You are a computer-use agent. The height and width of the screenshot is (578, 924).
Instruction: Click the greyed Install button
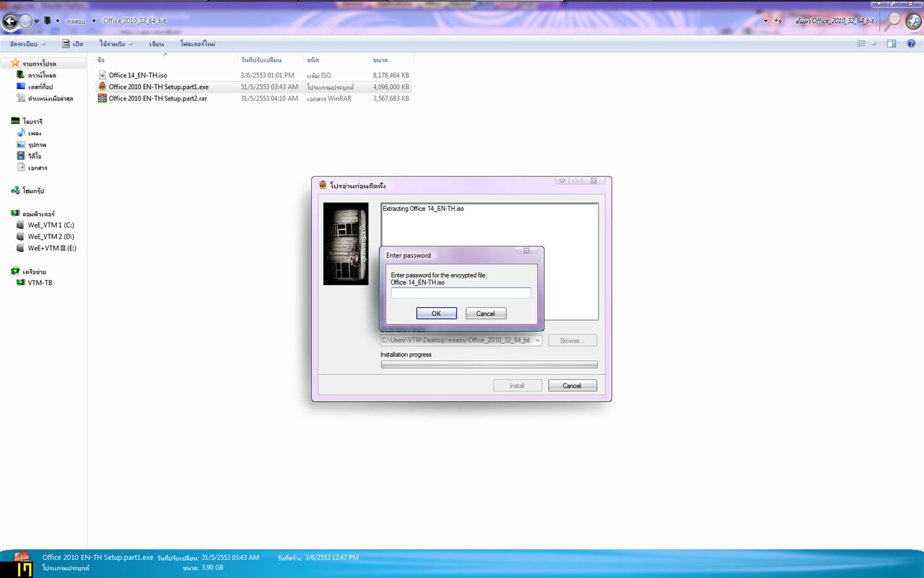click(518, 386)
